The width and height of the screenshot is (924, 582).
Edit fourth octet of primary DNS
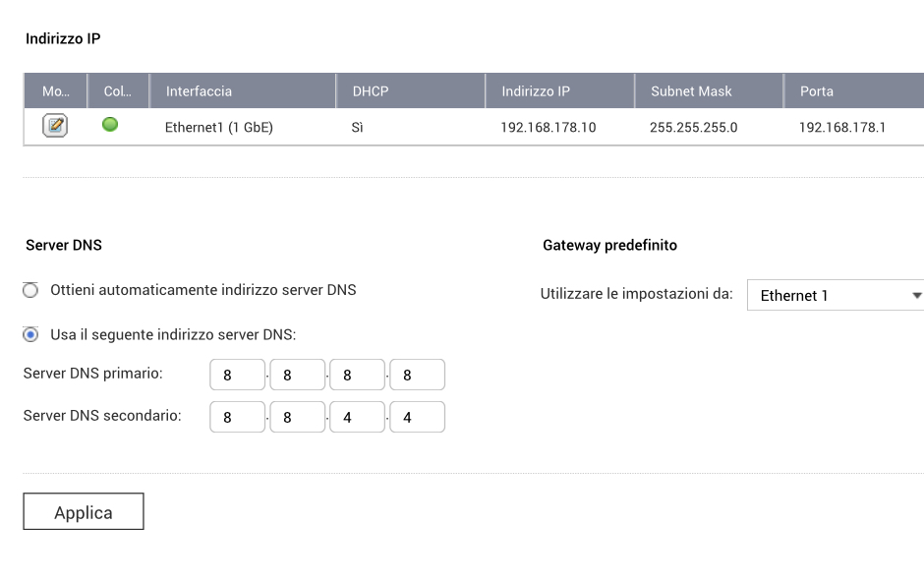point(417,375)
